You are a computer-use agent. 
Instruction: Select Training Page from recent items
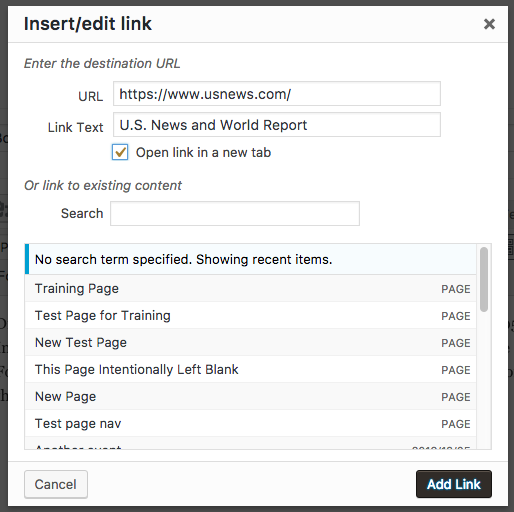coord(251,288)
